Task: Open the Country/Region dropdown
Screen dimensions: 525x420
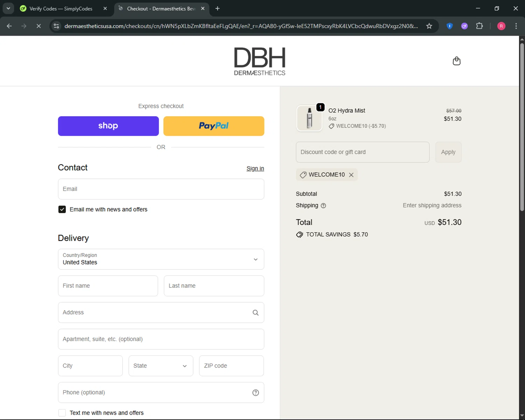Action: point(161,259)
